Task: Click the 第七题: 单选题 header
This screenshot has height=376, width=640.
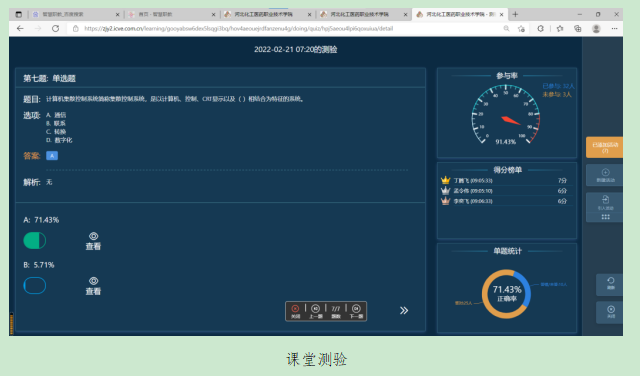Action: 49,78
